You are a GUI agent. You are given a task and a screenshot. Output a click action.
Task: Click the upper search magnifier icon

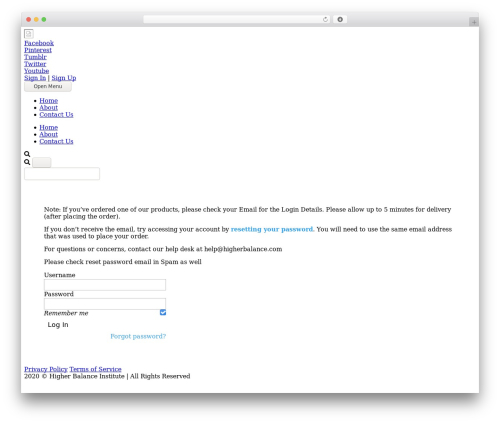27,154
